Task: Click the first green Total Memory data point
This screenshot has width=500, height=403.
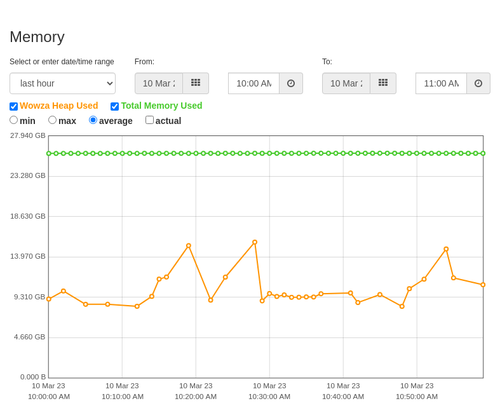Action: 49,153
